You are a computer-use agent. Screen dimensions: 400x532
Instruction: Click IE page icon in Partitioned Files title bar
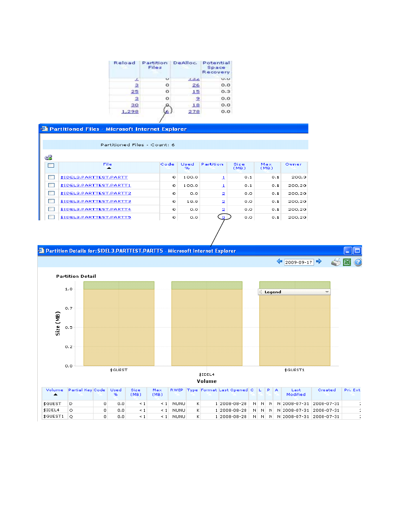tap(44, 129)
